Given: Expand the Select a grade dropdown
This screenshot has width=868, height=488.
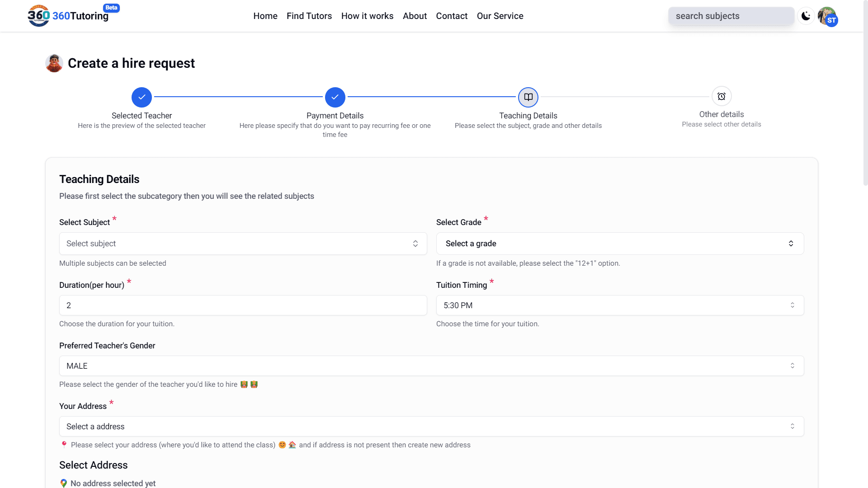Looking at the screenshot, I should (620, 244).
